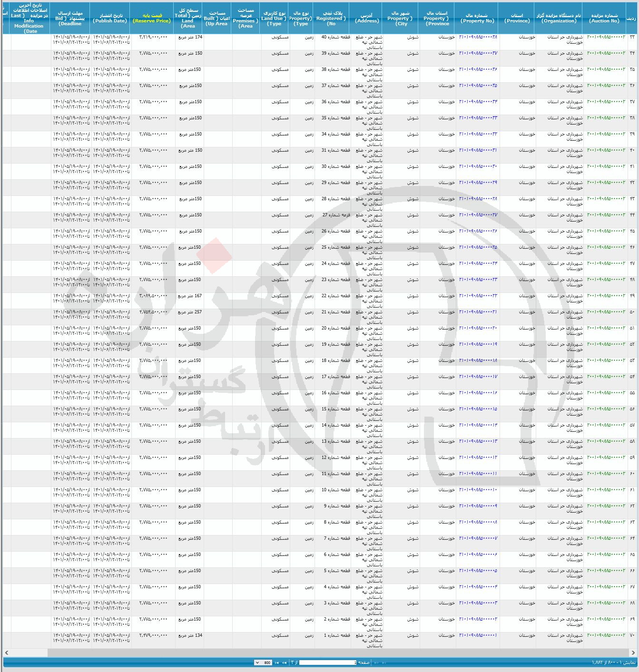The image size is (639, 672).
Task: Select the address cell in row 60
Action: point(368,479)
